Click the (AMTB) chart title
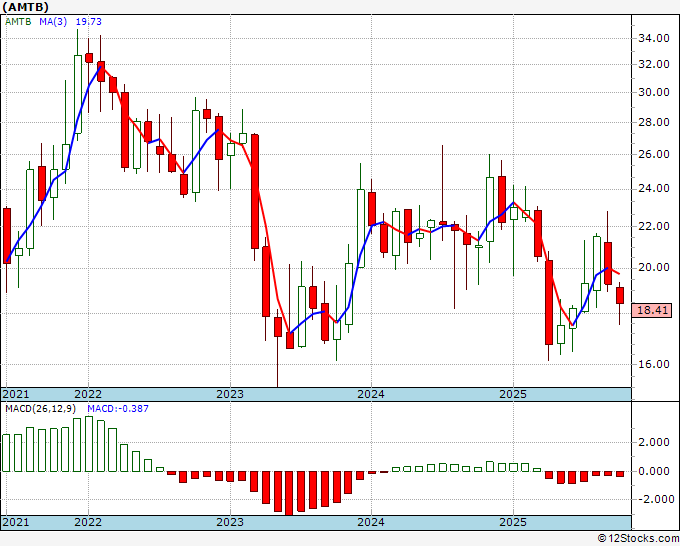The width and height of the screenshot is (680, 546). (x=24, y=7)
